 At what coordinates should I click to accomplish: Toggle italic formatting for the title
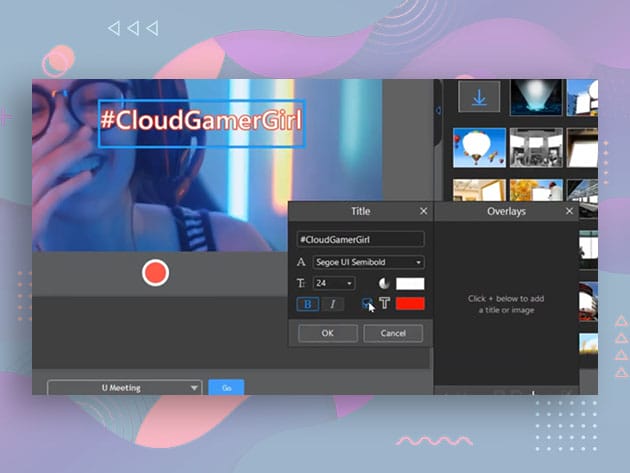[x=333, y=304]
